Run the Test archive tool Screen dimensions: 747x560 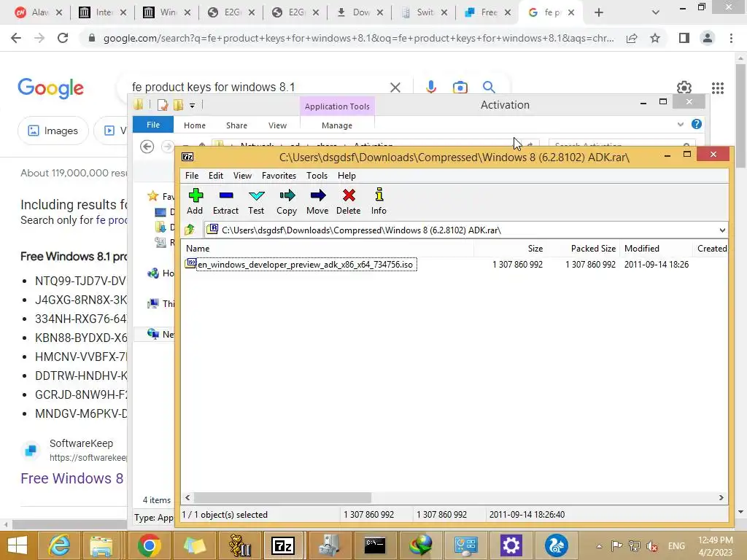click(x=256, y=201)
